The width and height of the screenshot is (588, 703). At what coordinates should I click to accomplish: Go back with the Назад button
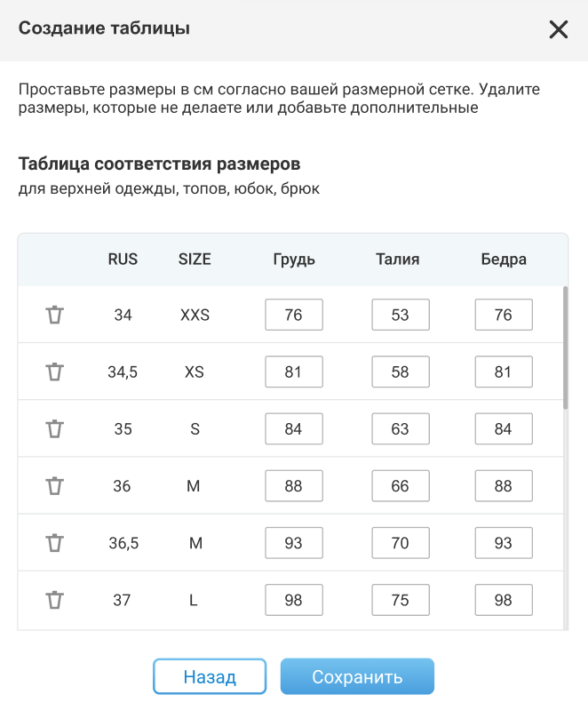[210, 676]
